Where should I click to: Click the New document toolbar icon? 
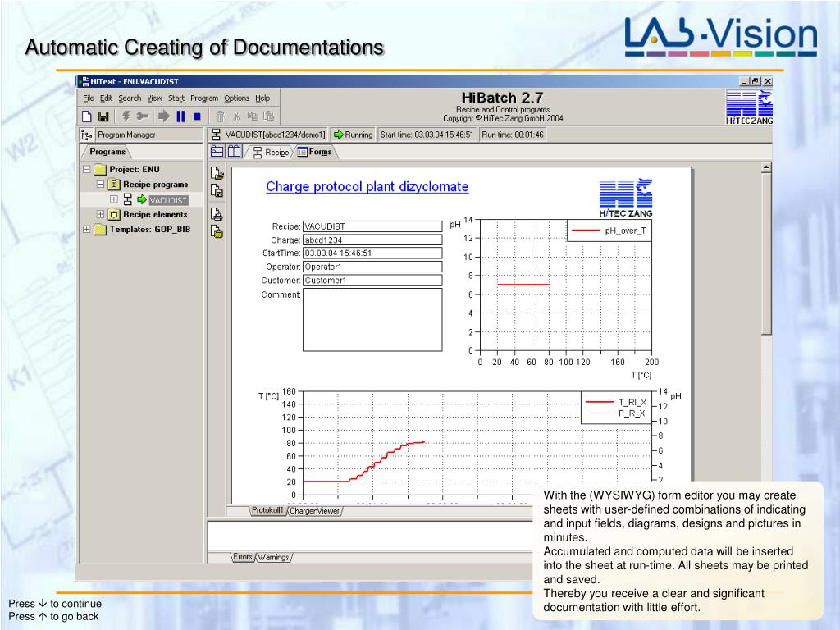point(87,116)
